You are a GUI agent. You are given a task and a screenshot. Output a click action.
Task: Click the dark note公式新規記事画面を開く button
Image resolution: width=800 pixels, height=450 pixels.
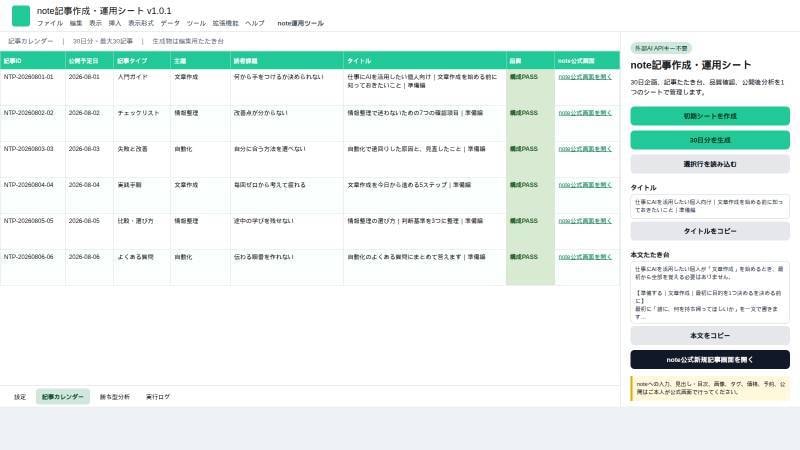710,360
